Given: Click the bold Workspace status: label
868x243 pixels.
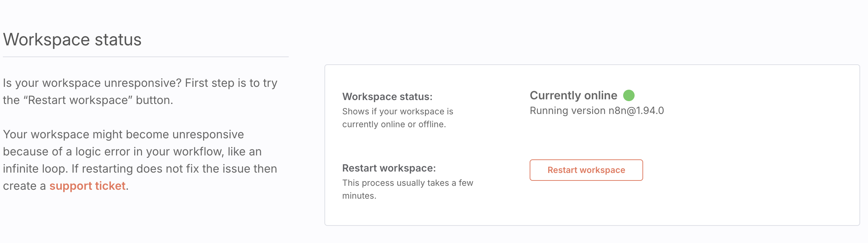Looking at the screenshot, I should pyautogui.click(x=387, y=96).
